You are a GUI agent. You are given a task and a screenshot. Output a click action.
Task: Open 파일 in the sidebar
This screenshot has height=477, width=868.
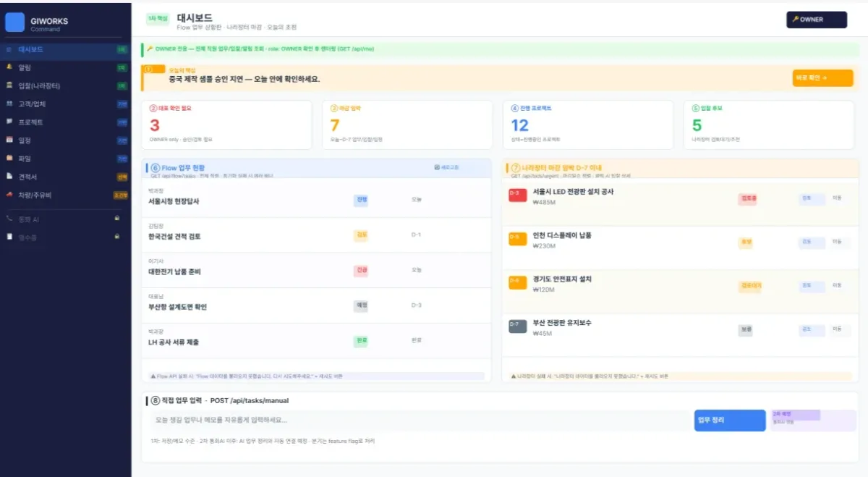(x=66, y=159)
